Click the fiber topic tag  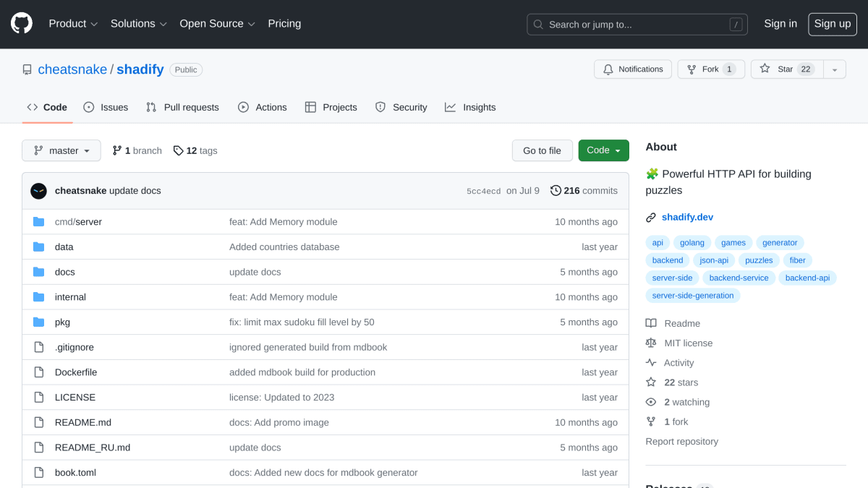pyautogui.click(x=798, y=260)
